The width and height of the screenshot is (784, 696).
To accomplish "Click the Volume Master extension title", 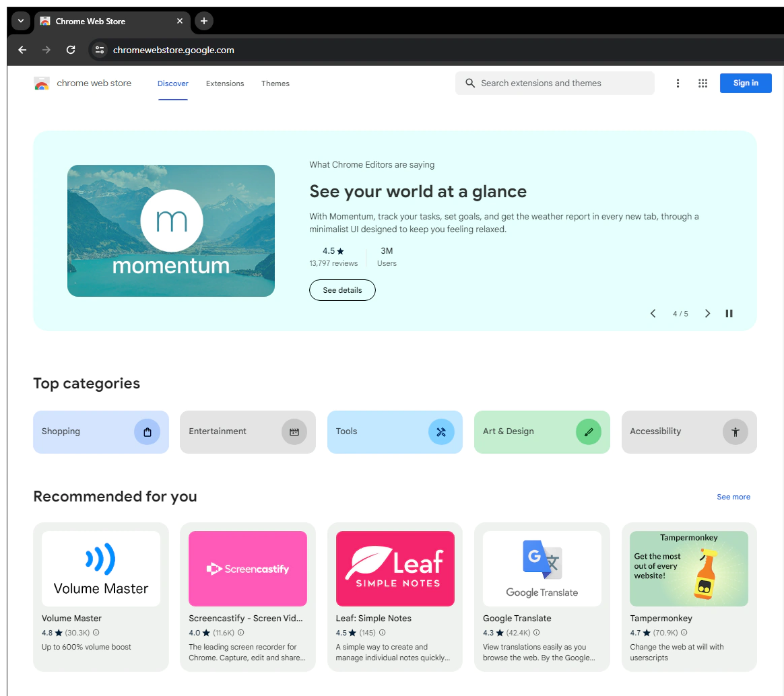I will click(71, 619).
